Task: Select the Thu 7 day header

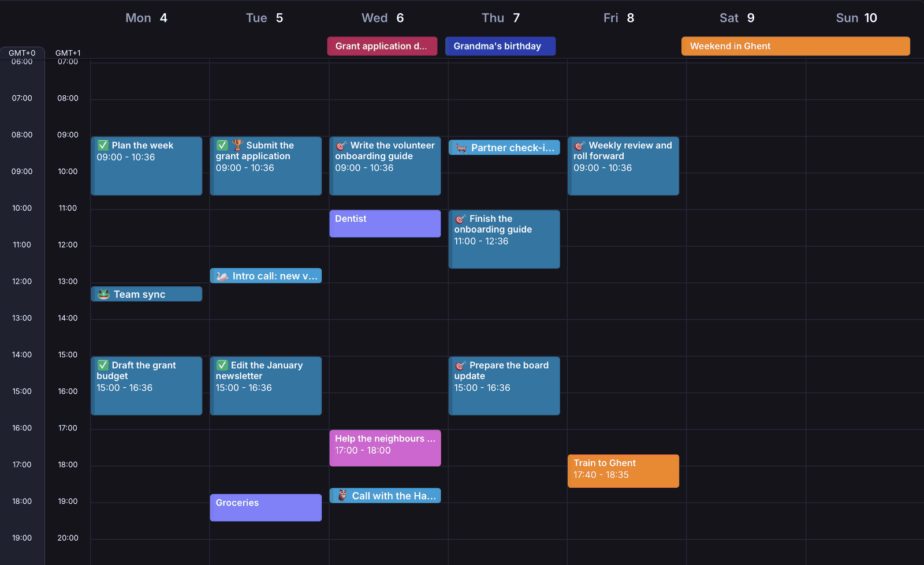Action: (x=501, y=18)
